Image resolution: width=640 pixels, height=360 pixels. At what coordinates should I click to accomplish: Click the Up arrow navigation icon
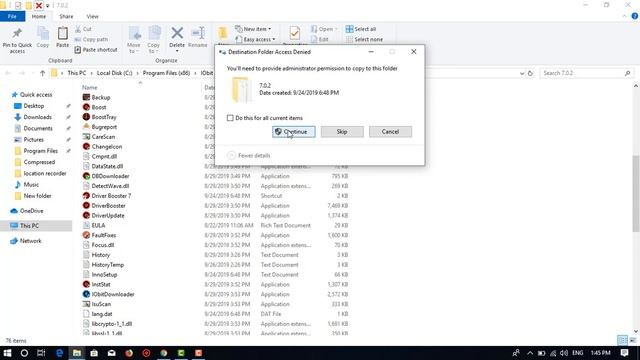click(x=42, y=73)
